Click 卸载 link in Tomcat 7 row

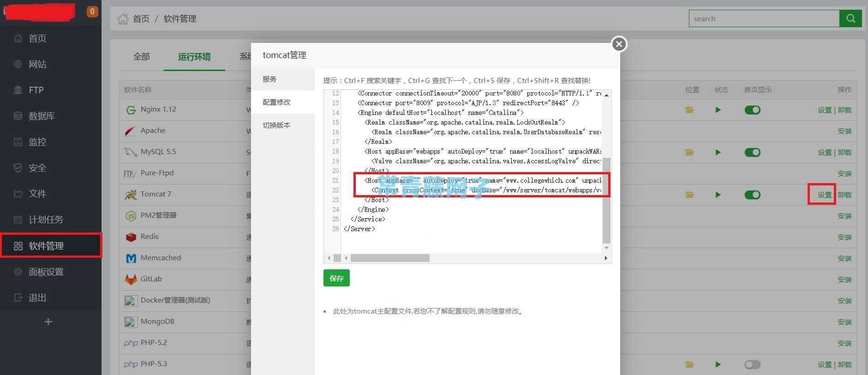844,195
